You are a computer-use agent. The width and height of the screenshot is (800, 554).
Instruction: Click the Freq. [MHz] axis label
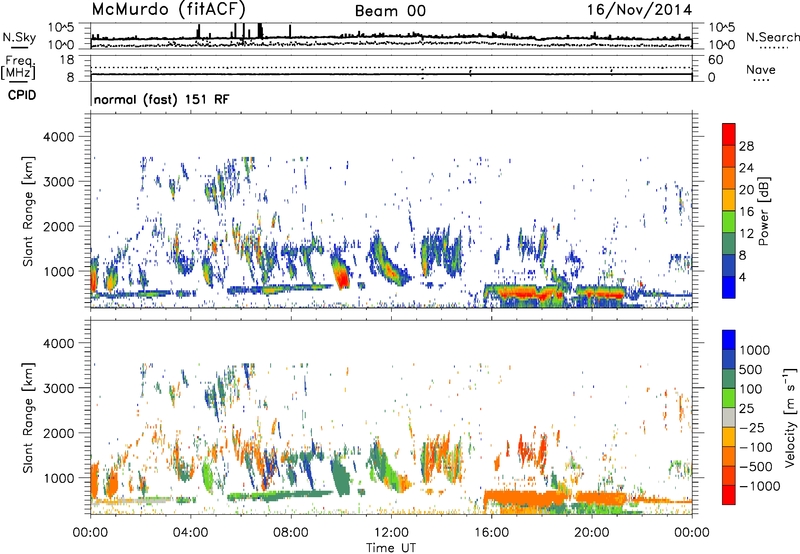pos(18,68)
